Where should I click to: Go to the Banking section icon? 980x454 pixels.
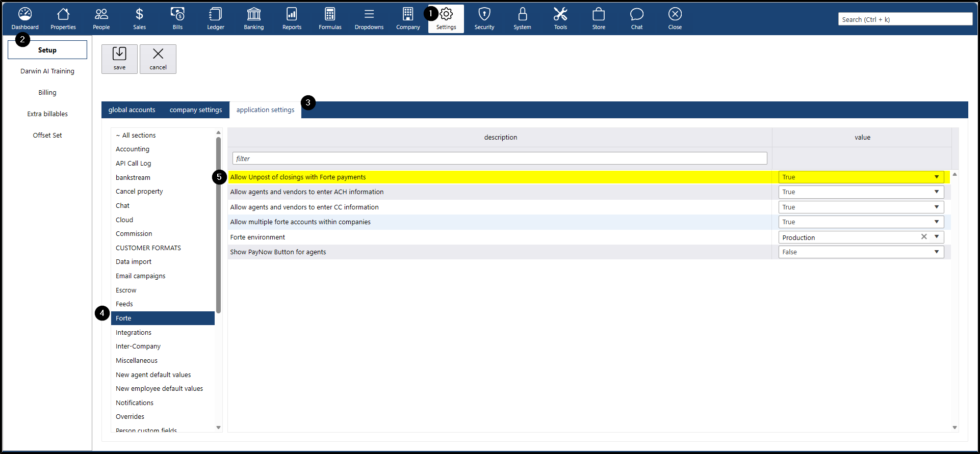[253, 14]
